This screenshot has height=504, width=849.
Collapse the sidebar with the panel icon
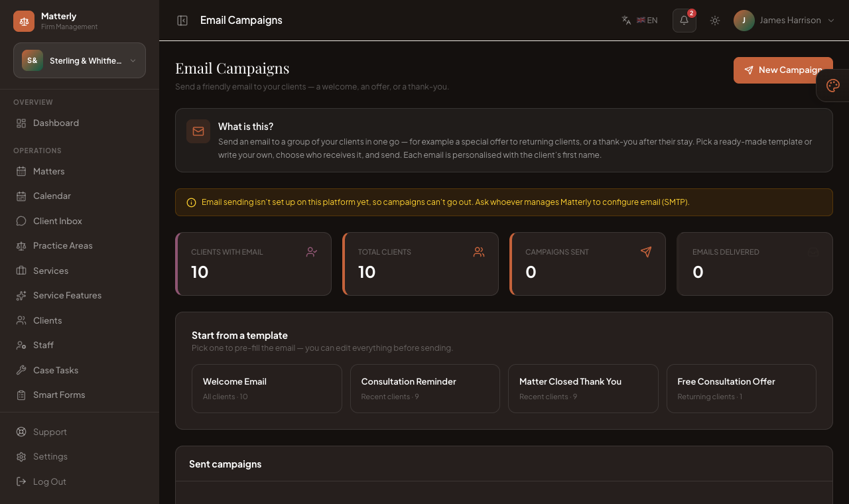point(182,21)
